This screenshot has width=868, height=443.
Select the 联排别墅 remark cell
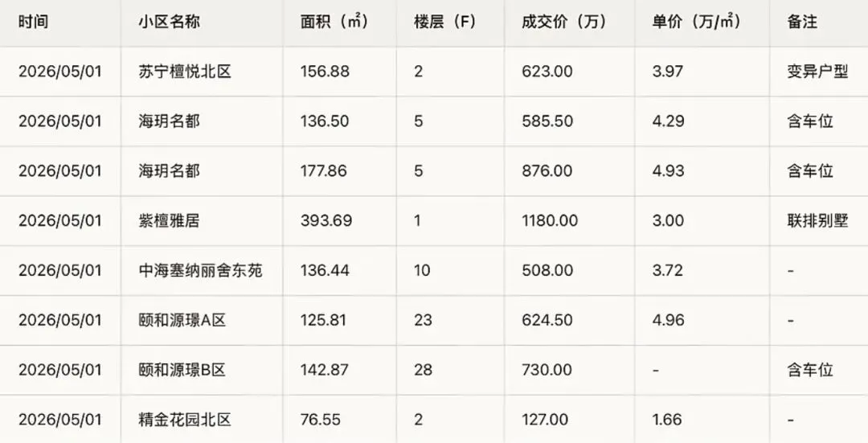coord(817,220)
